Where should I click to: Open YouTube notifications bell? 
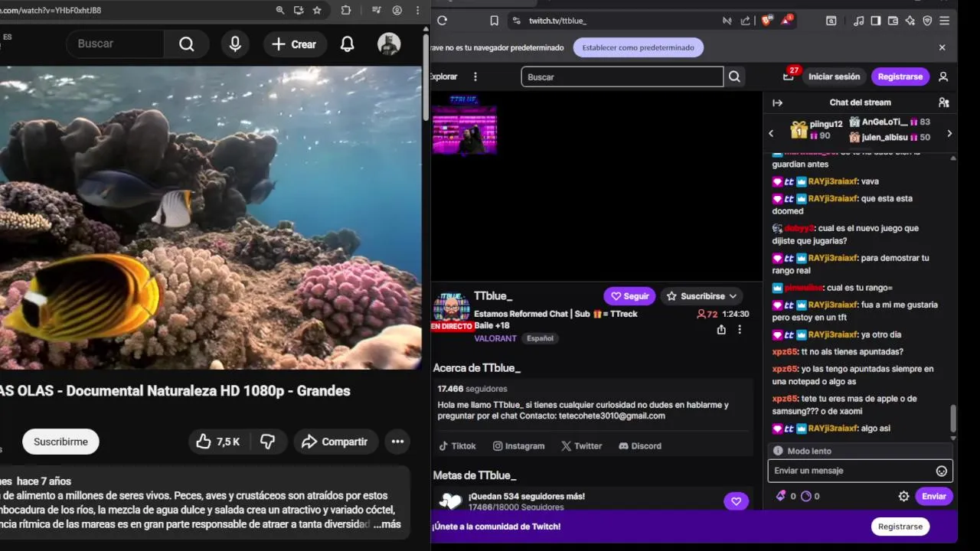(347, 44)
